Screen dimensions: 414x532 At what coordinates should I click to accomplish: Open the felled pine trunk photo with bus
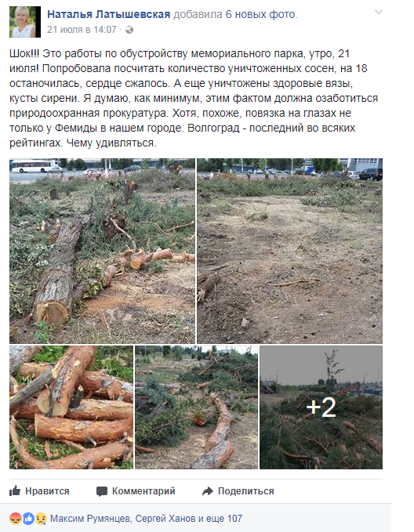tap(102, 251)
